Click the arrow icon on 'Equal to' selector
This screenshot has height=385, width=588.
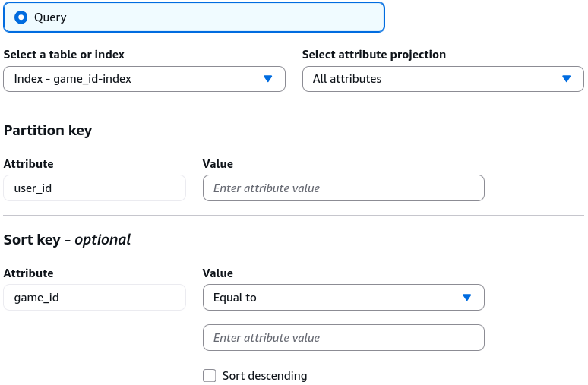pyautogui.click(x=467, y=297)
